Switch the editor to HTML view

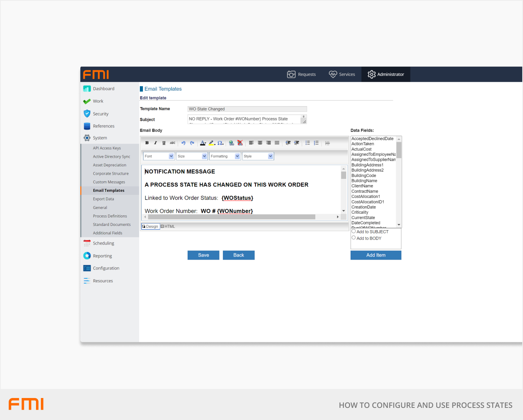[x=168, y=226]
